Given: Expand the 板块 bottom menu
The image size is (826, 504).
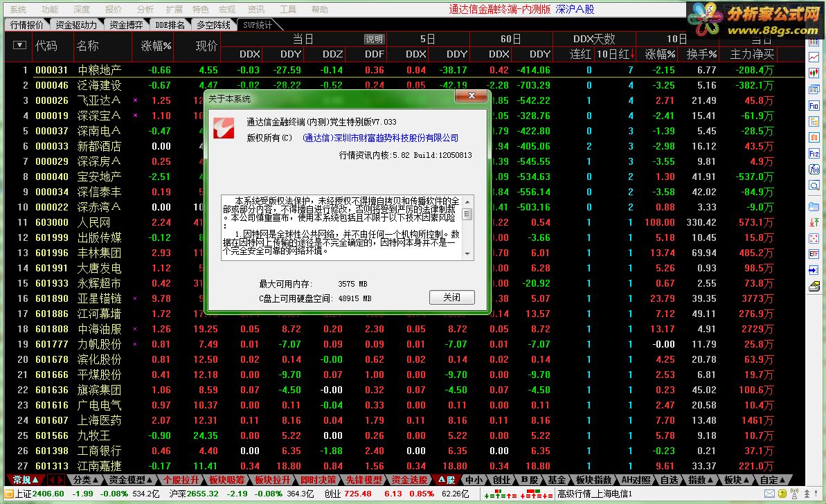Looking at the screenshot, I should pos(736,480).
